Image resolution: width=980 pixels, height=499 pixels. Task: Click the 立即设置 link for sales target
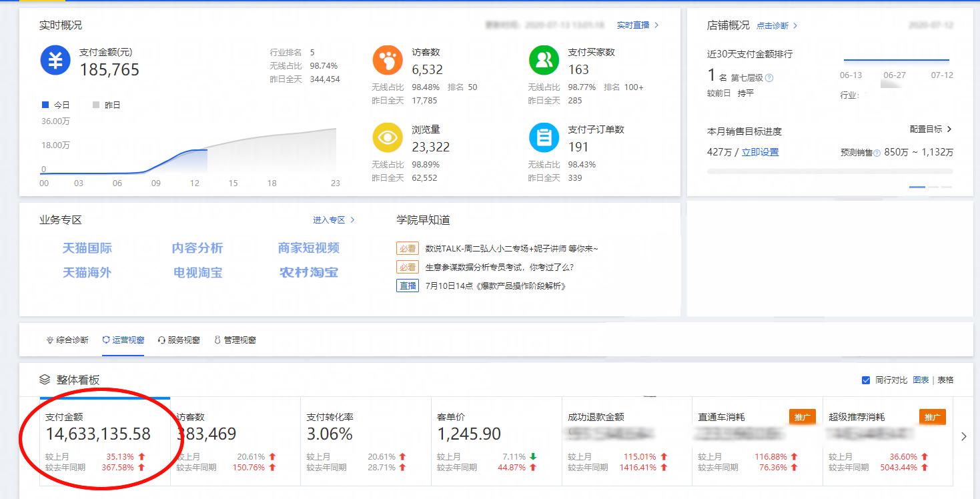(x=759, y=153)
